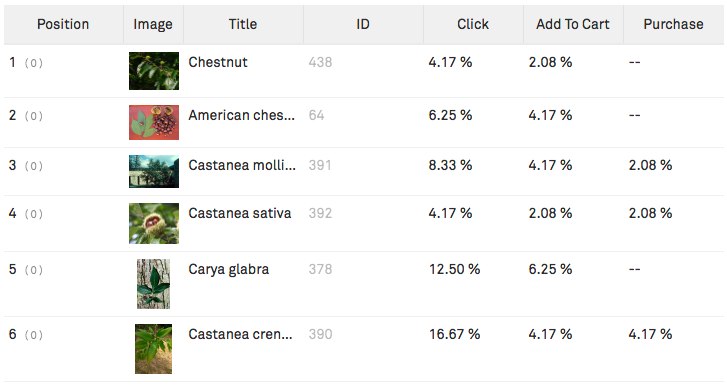Open the truncated American chestnut title

[x=242, y=115]
